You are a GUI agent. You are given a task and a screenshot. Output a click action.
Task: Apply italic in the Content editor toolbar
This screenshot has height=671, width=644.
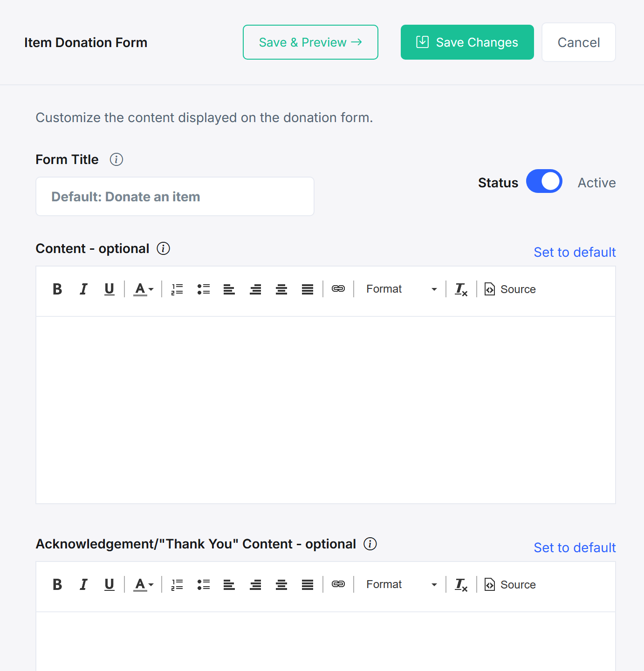pos(83,289)
